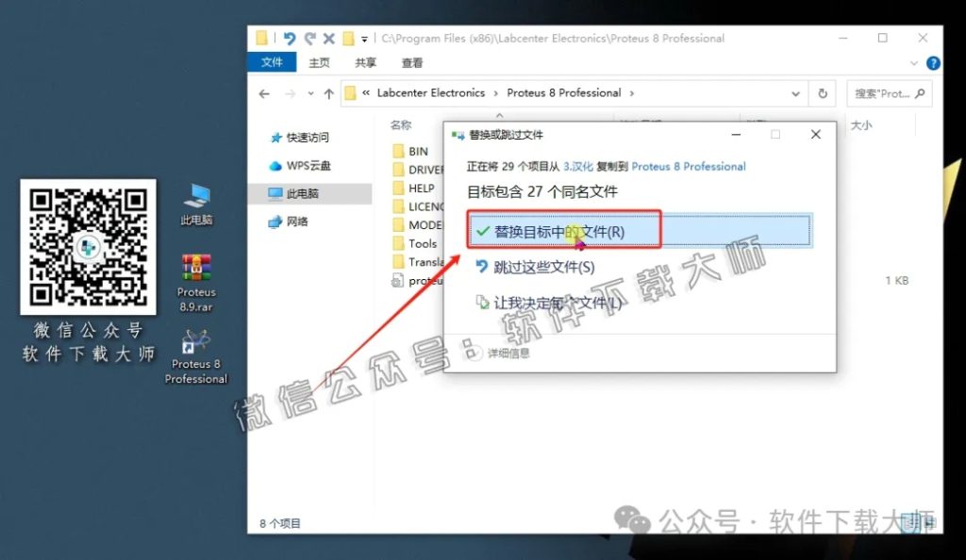Open the 文件 menu in File Explorer
This screenshot has width=966, height=560.
point(272,62)
